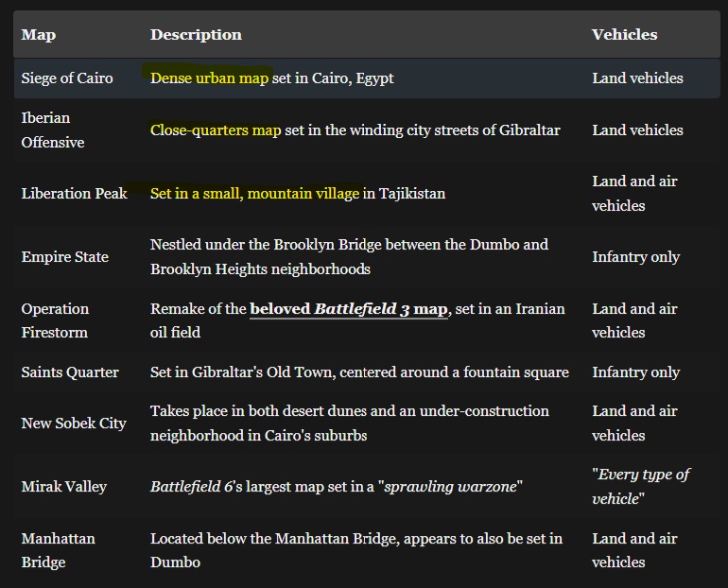Click 'set in Cairo, Egypt' text

pyautogui.click(x=333, y=78)
